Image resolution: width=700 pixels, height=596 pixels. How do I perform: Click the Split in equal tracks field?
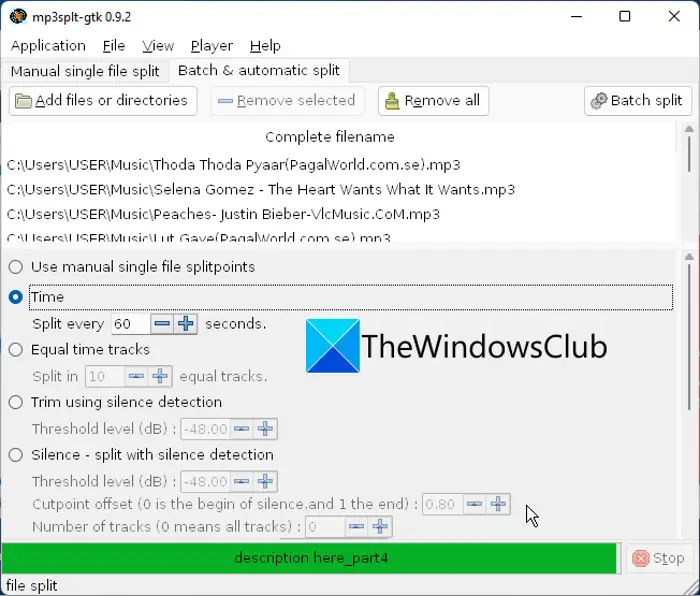point(104,376)
